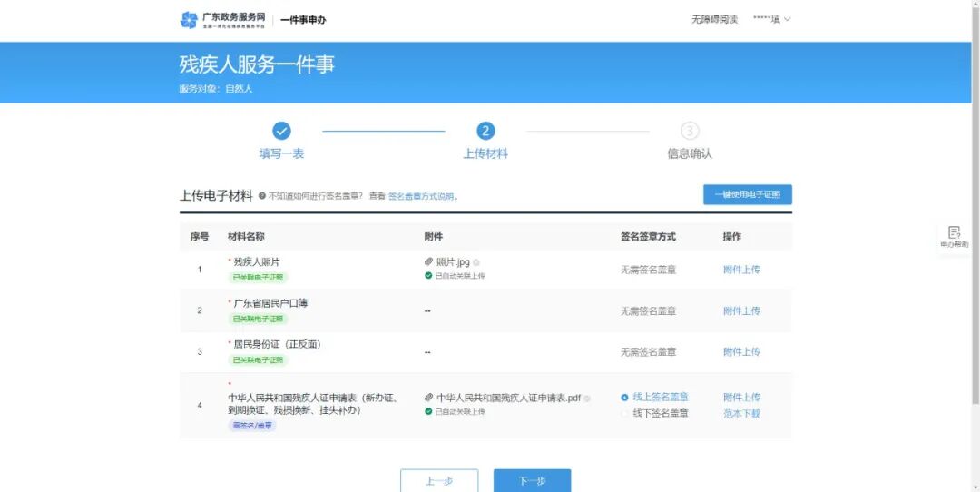Click the 需签名/盖章 tag in row 4
This screenshot has width=980, height=492.
pyautogui.click(x=252, y=426)
